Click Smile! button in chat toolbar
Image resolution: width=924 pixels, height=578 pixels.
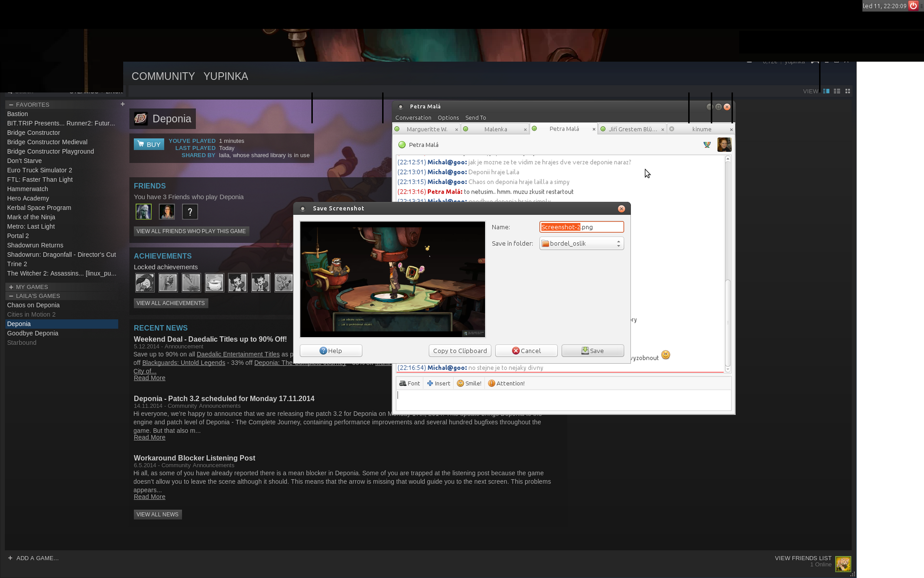point(469,383)
